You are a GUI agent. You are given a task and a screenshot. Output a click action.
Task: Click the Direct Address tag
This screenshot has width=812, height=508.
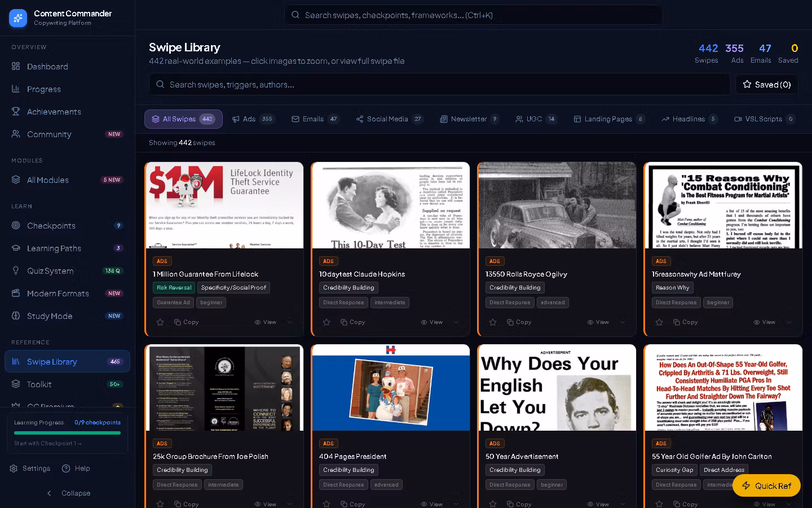[724, 470]
